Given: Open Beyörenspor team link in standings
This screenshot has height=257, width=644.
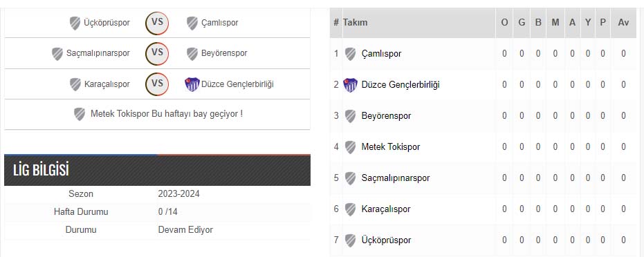Looking at the screenshot, I should click(386, 116).
